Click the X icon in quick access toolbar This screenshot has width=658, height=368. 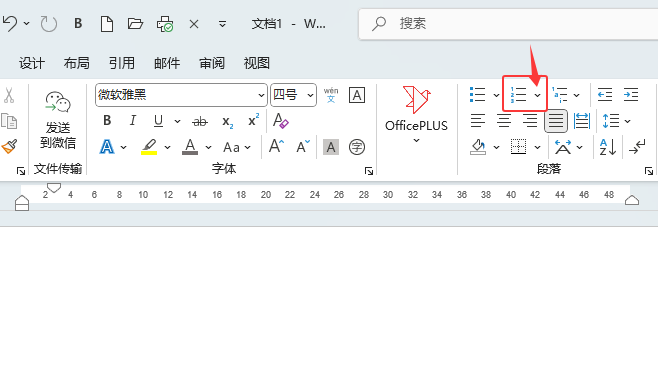pyautogui.click(x=193, y=24)
